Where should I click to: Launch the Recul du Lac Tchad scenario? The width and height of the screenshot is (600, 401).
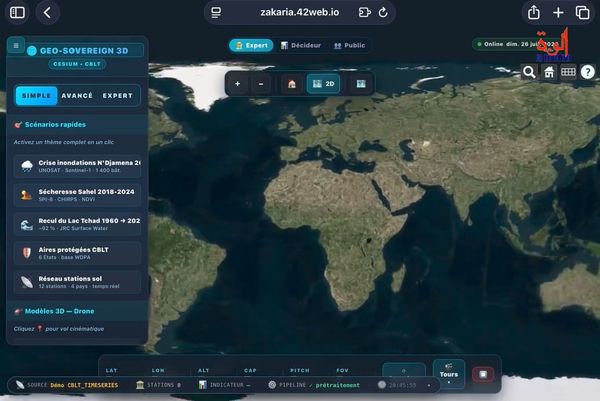point(77,224)
